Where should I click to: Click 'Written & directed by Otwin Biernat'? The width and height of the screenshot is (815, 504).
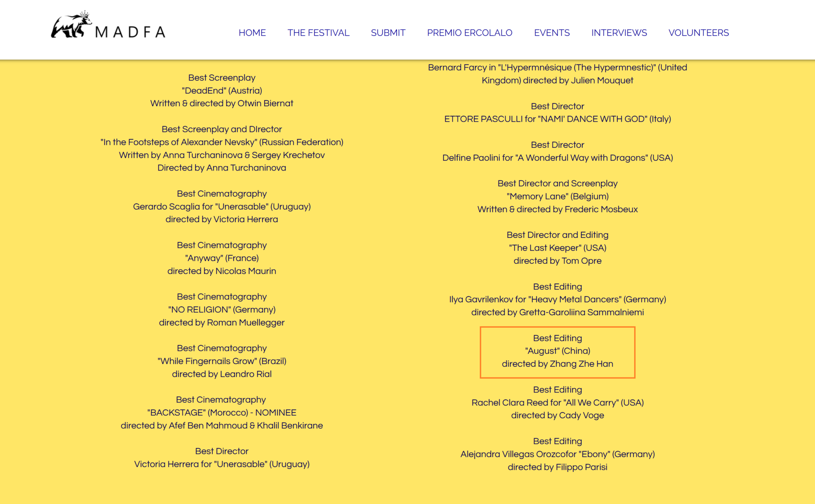click(x=222, y=103)
